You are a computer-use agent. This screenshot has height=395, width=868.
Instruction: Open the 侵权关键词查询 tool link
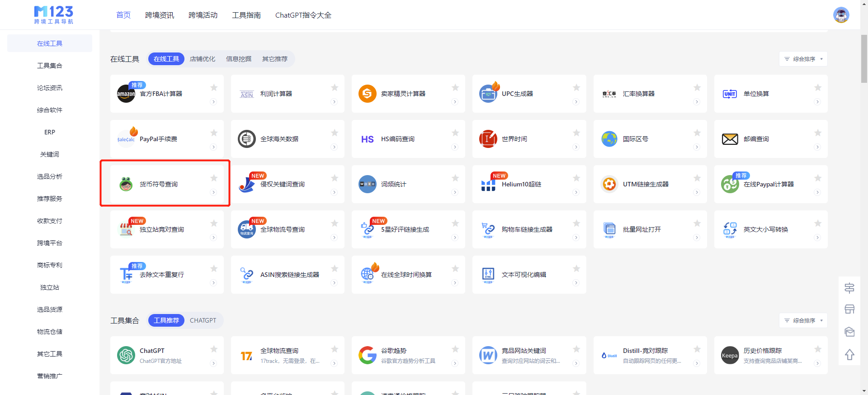click(x=283, y=184)
